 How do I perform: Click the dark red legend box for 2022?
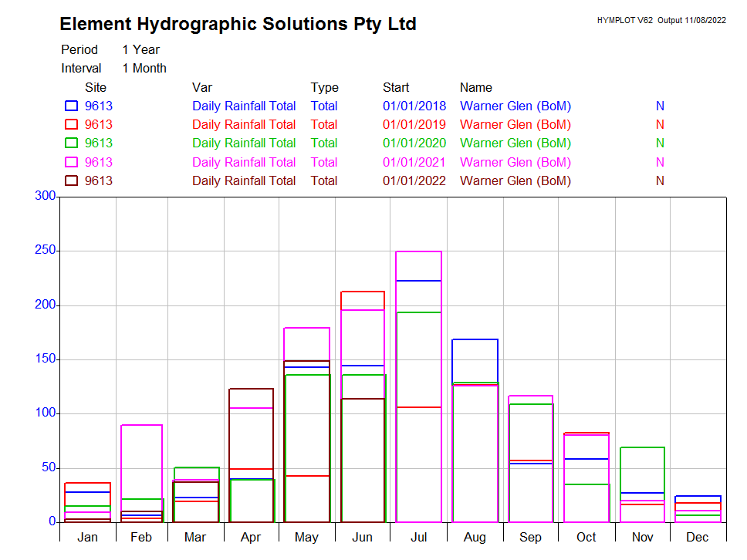click(71, 181)
